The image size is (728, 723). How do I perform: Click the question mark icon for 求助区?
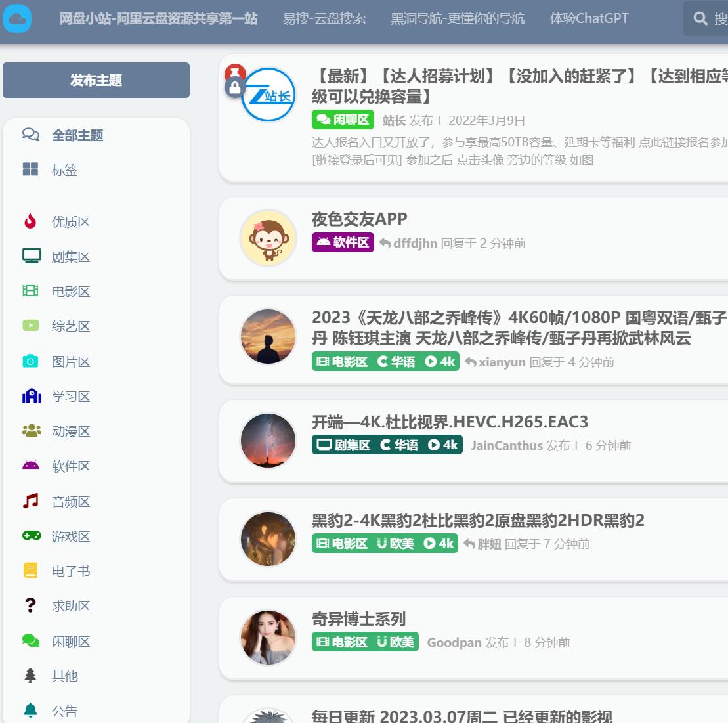[30, 605]
